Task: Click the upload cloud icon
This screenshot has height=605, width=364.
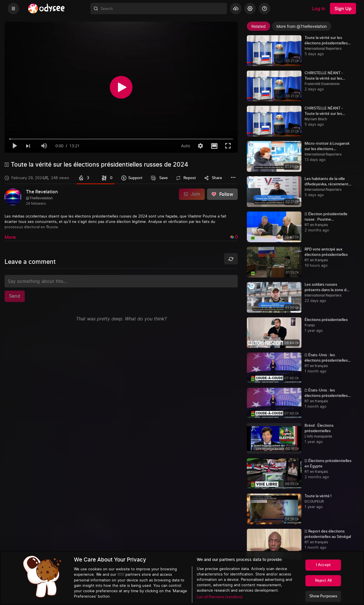Action: point(236,9)
